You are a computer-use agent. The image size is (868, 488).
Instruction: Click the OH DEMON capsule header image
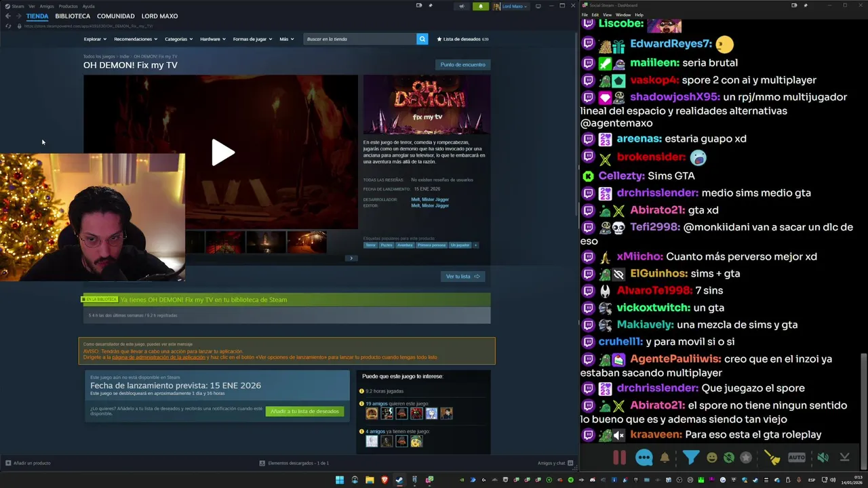[427, 104]
